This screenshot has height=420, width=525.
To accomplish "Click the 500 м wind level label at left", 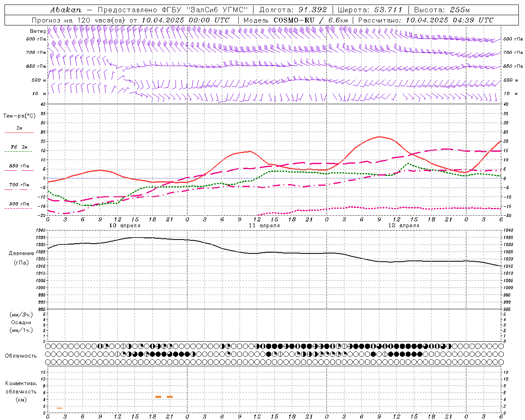I will [x=39, y=80].
